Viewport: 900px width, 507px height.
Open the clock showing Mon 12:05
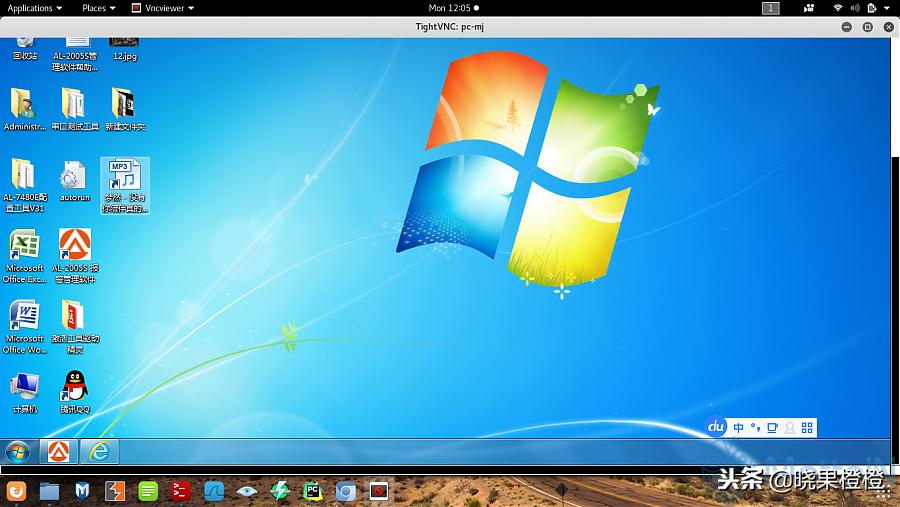click(x=449, y=8)
